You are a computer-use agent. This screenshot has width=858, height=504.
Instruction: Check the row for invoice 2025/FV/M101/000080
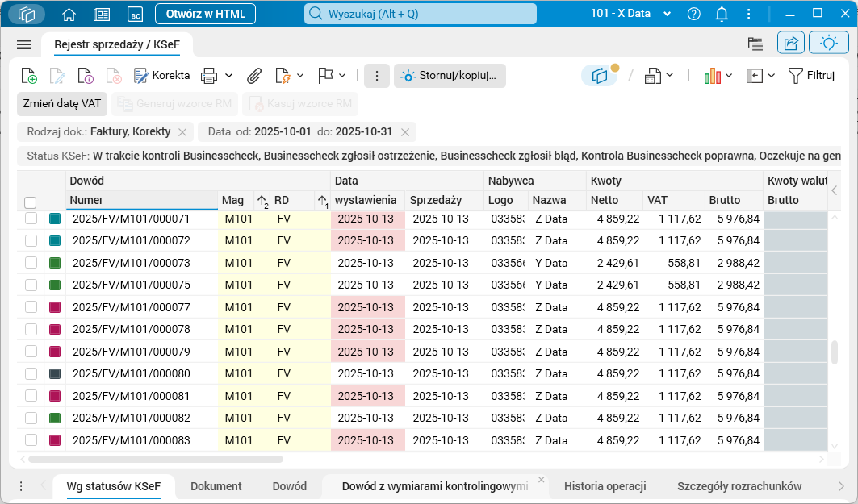[x=31, y=373]
